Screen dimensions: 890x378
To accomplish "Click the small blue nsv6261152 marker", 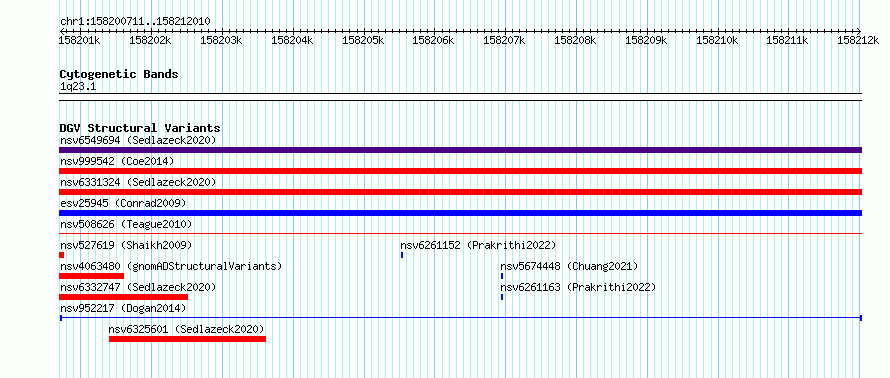I will point(402,255).
